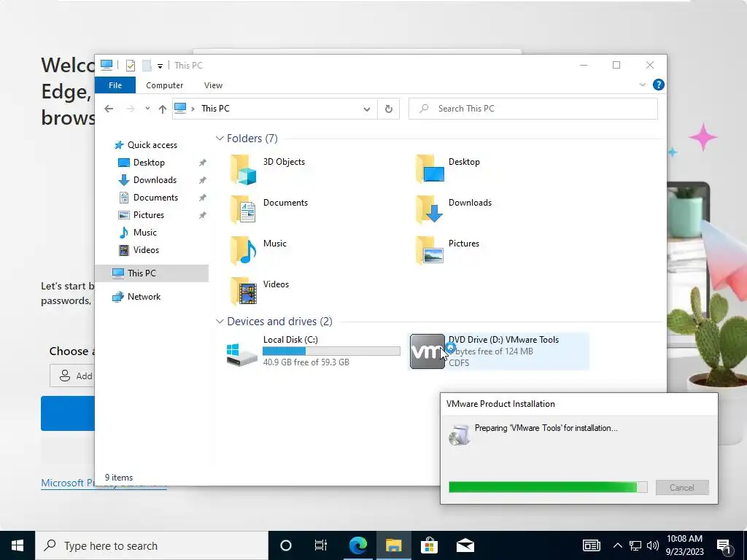Select the Local Disk (C:) drive icon
Screen dimensions: 747x560
241,355
